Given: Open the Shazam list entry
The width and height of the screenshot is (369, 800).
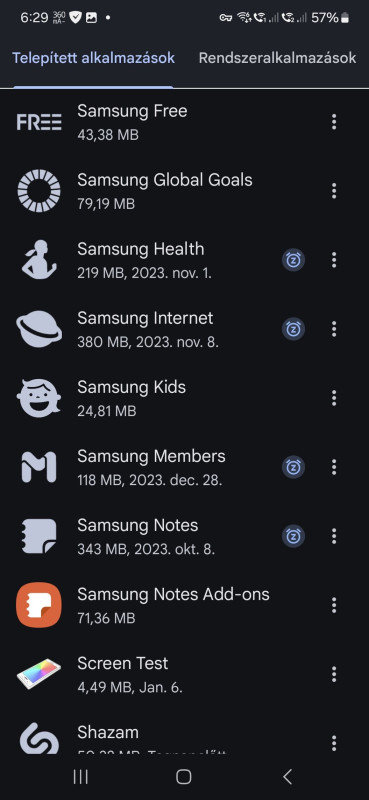Looking at the screenshot, I should point(184,740).
